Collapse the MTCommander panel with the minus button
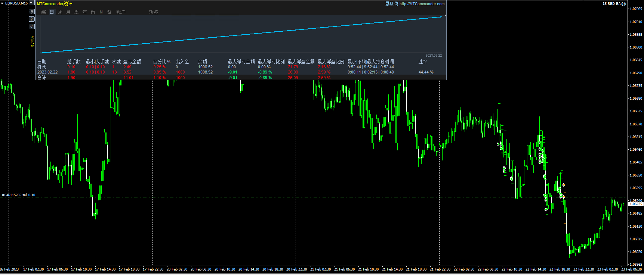This screenshot has width=644, height=275. click(32, 3)
